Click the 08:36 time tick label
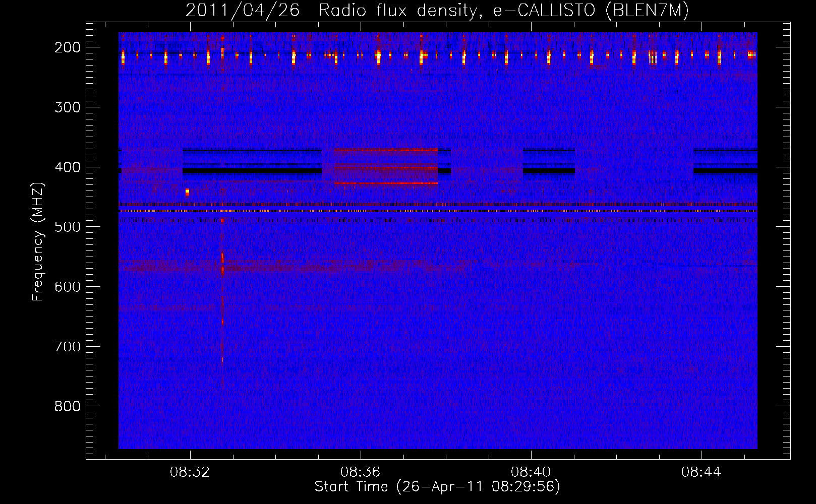Image resolution: width=816 pixels, height=504 pixels. click(360, 472)
